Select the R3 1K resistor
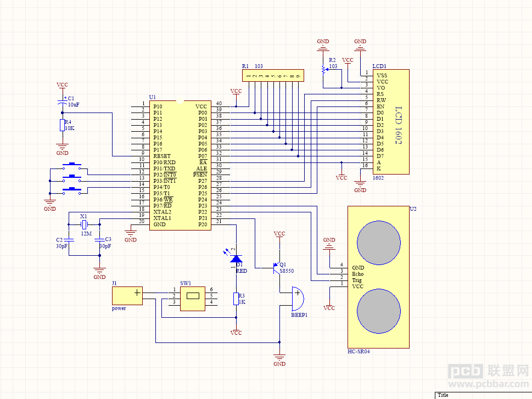 pos(236,299)
